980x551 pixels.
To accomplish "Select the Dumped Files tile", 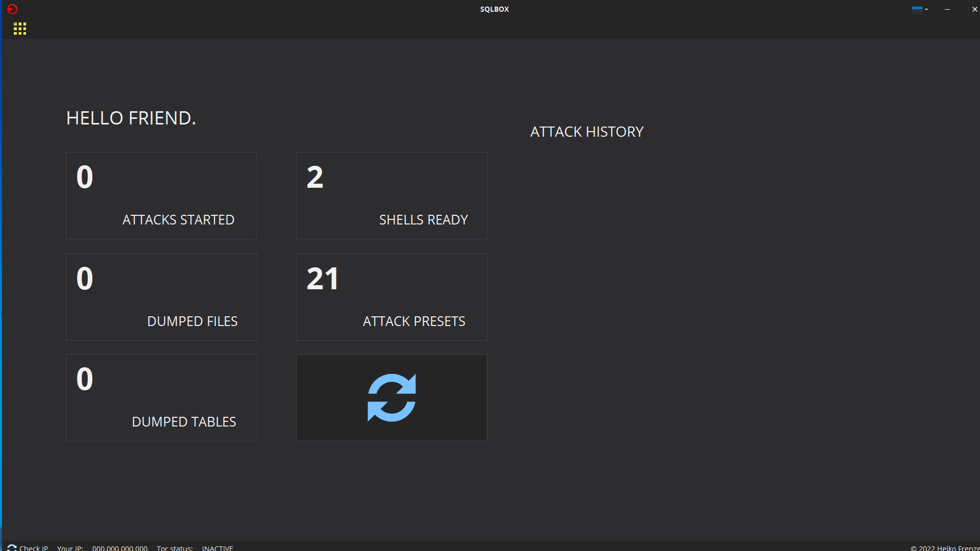I will [161, 297].
